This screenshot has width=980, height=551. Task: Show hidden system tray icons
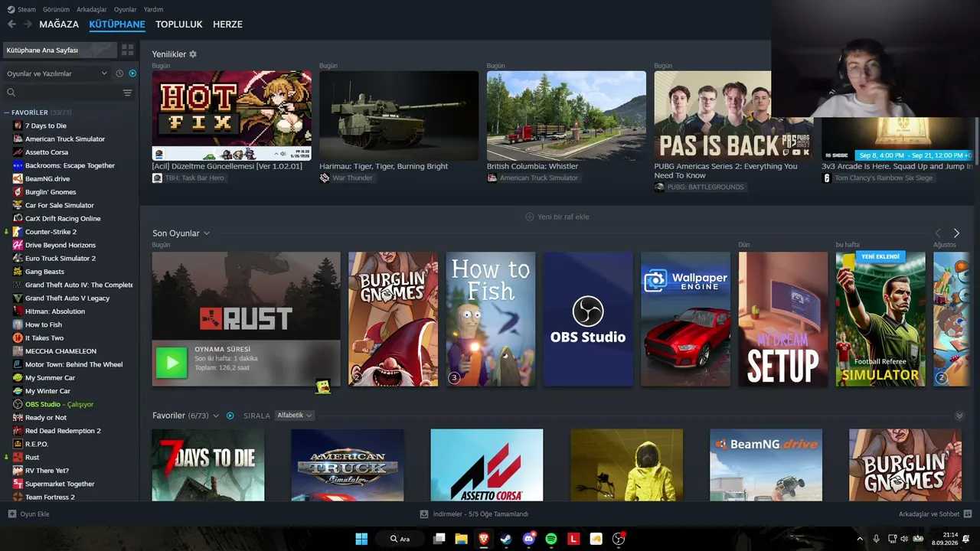tap(860, 539)
